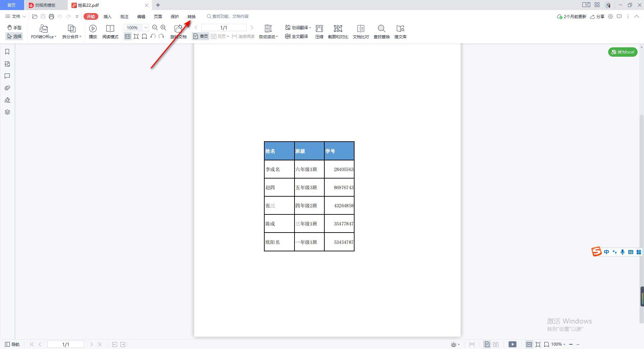Activate the Select tool (选择)
The width and height of the screenshot is (644, 349).
pyautogui.click(x=14, y=36)
